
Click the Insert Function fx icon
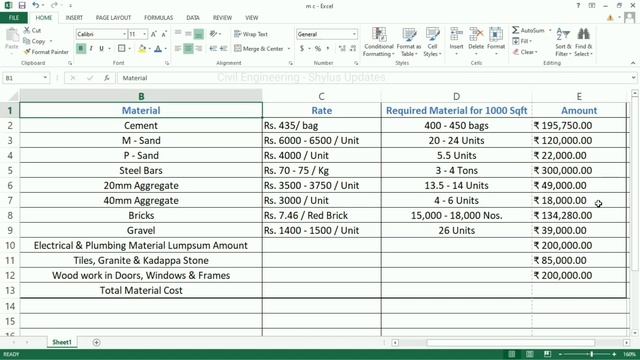[x=107, y=78]
